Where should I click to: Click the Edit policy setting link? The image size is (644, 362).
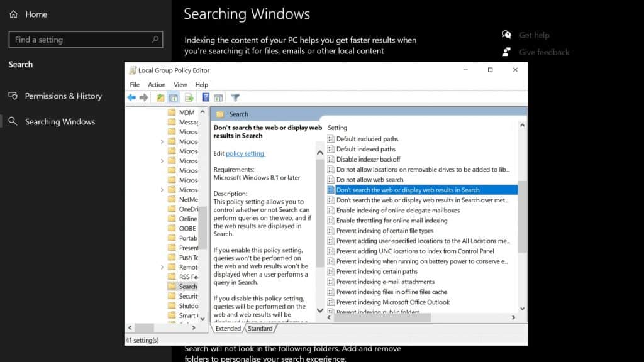(x=245, y=153)
